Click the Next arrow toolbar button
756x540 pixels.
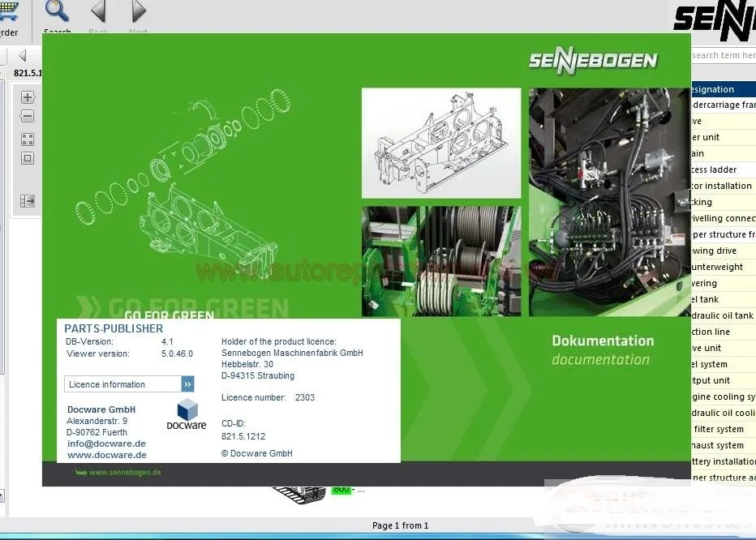139,17
